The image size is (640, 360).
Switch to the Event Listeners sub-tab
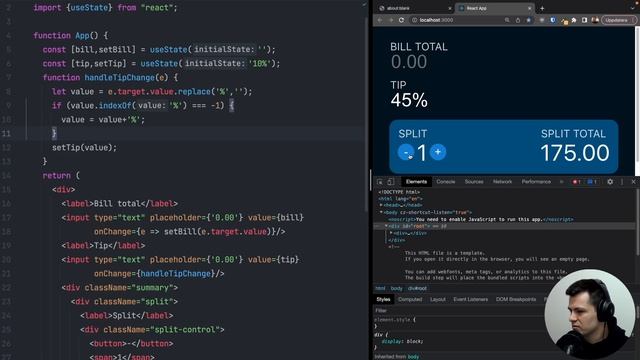470,299
